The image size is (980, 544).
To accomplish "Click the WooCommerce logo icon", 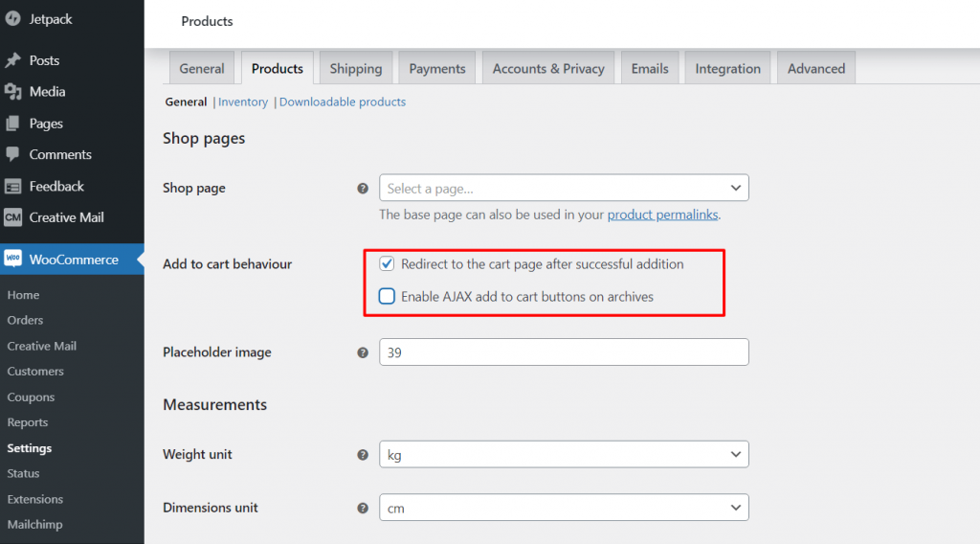I will [x=12, y=260].
